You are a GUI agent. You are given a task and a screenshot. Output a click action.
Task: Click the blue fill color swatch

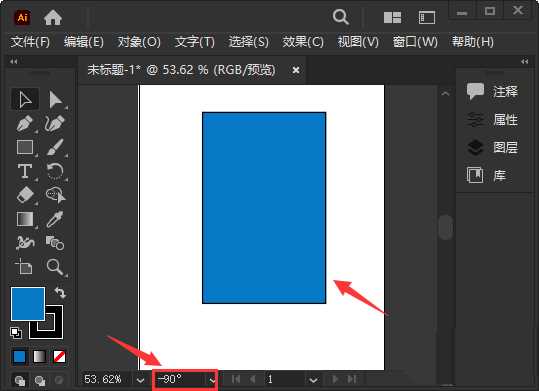pyautogui.click(x=28, y=304)
